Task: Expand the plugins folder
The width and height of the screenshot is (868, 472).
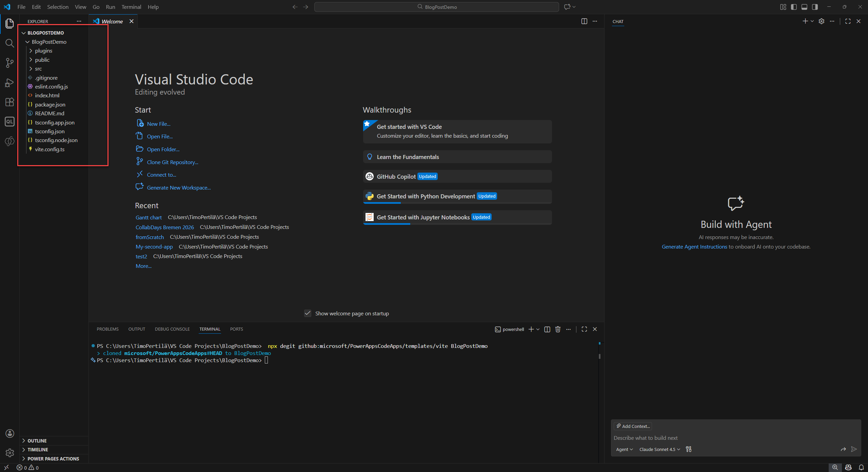Action: (43, 51)
